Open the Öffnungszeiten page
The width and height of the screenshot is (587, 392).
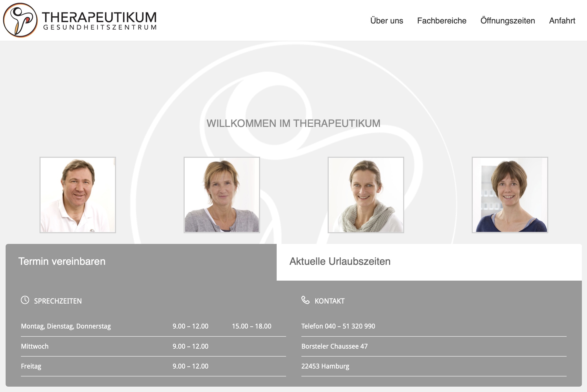[x=508, y=20]
